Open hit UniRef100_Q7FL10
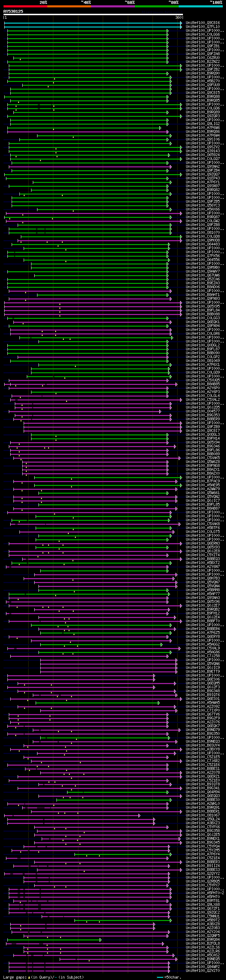This screenshot has width=226, height=980. click(x=203, y=26)
